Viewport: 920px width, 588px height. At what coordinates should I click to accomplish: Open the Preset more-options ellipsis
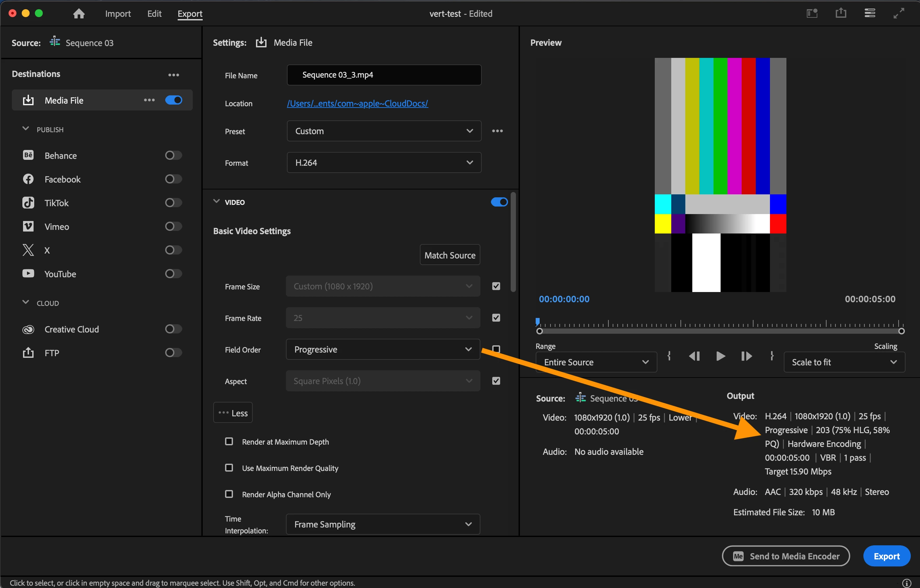pyautogui.click(x=497, y=131)
